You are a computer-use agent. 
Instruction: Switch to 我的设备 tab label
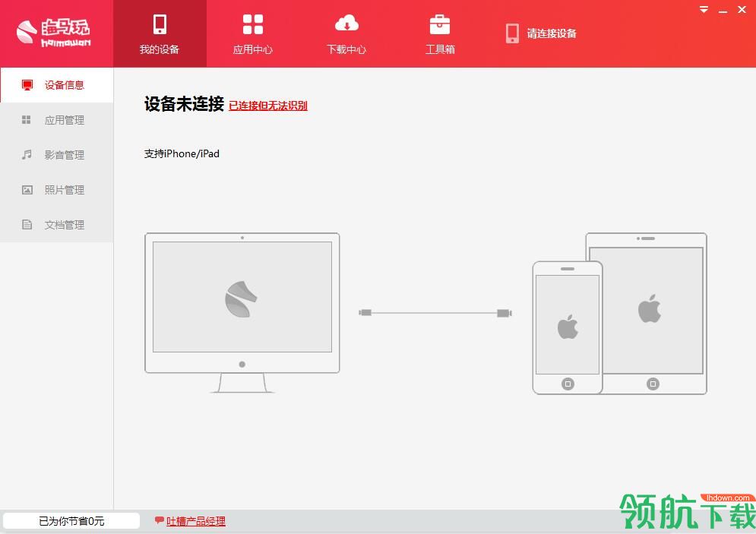(x=160, y=49)
